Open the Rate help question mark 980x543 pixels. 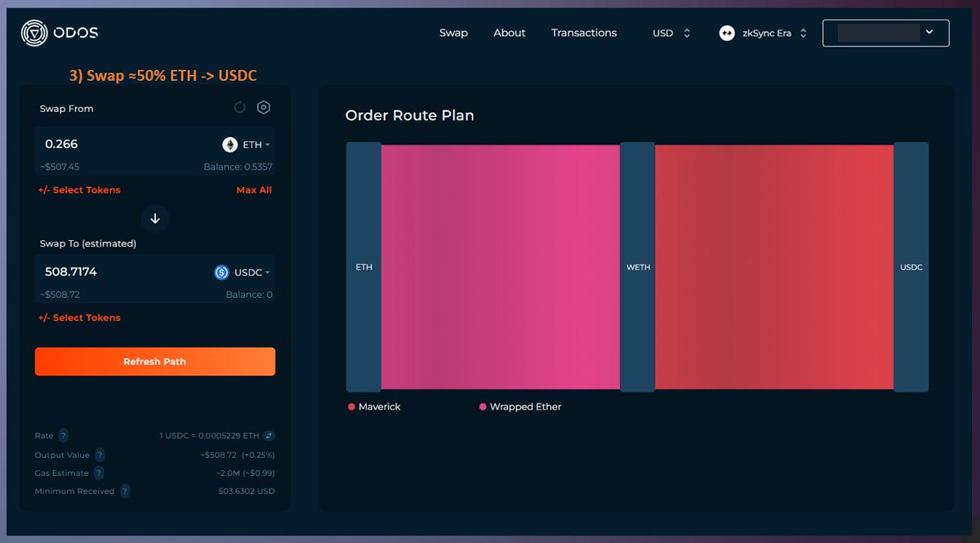pos(64,436)
